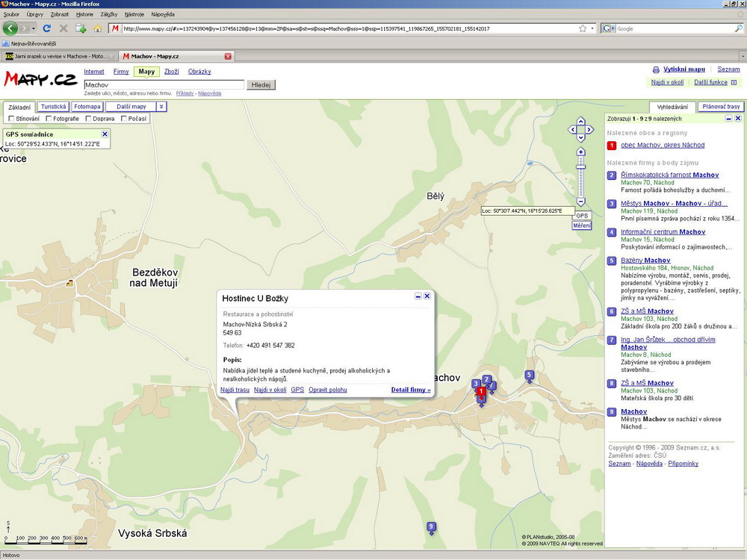
Task: Click the printer icon beside Vytiskni mapu
Action: coord(656,69)
